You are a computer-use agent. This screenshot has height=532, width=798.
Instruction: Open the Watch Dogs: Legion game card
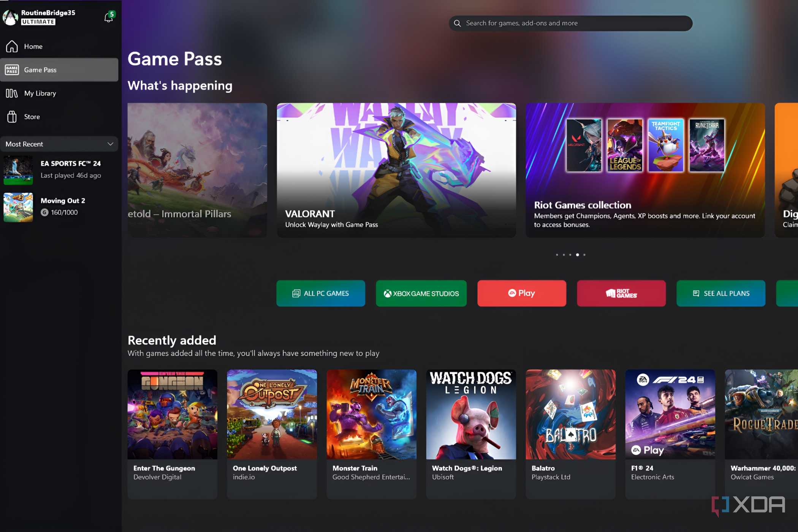coord(471,434)
